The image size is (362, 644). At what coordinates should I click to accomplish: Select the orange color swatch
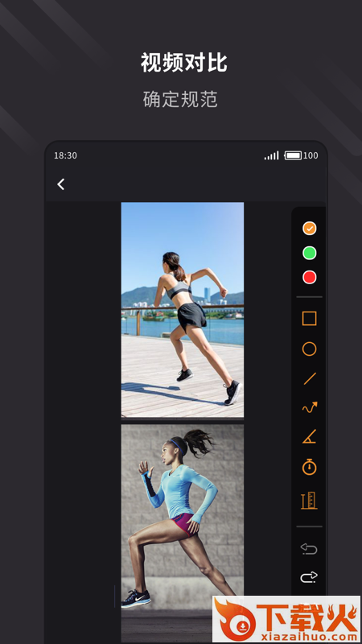[x=310, y=228]
